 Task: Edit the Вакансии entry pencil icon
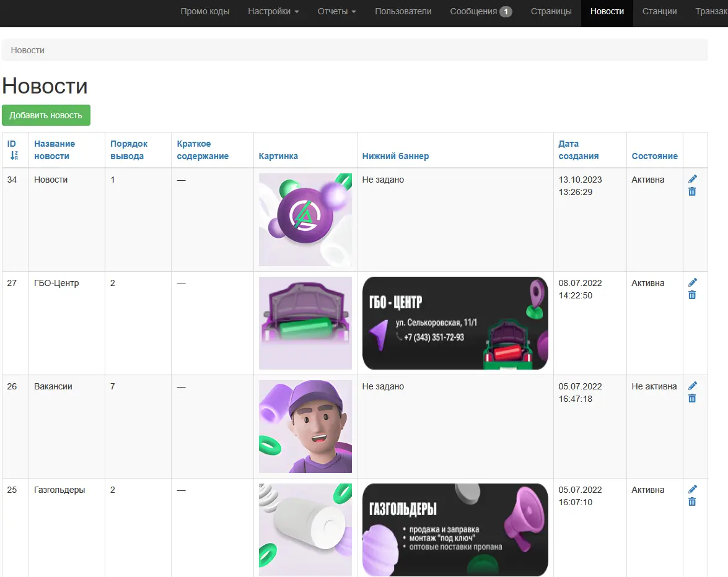coord(692,386)
